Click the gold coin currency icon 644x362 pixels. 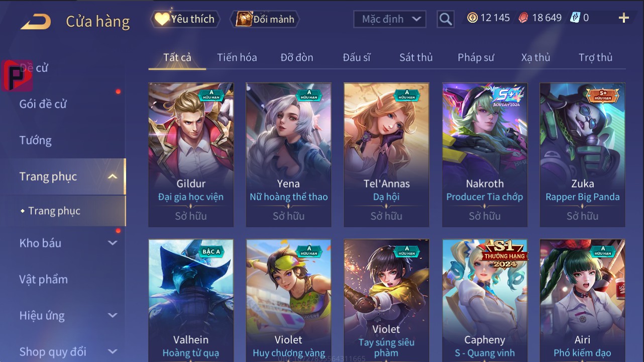click(472, 18)
